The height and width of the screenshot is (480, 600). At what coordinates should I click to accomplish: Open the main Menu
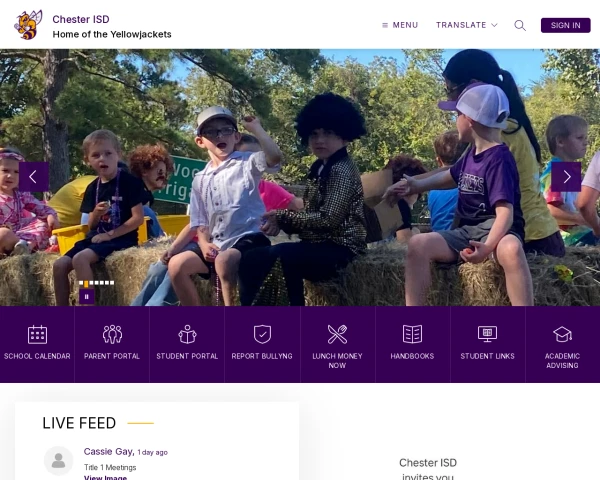(400, 25)
